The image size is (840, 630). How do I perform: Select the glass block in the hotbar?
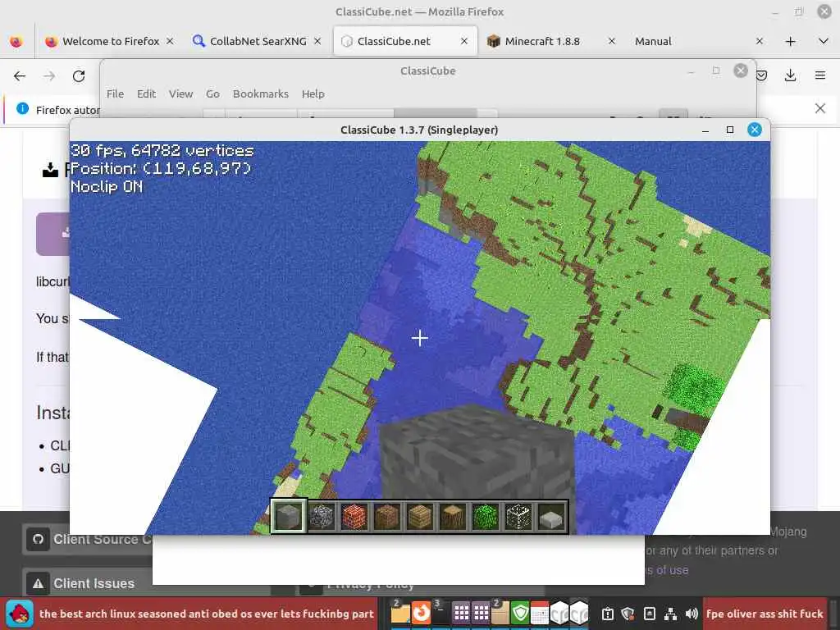[518, 516]
